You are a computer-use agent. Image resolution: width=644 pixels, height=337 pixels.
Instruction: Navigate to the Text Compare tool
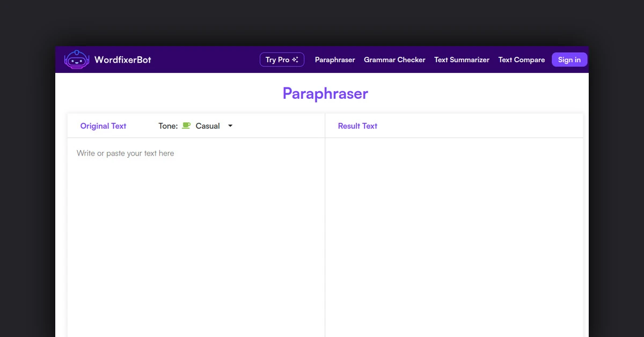[521, 60]
